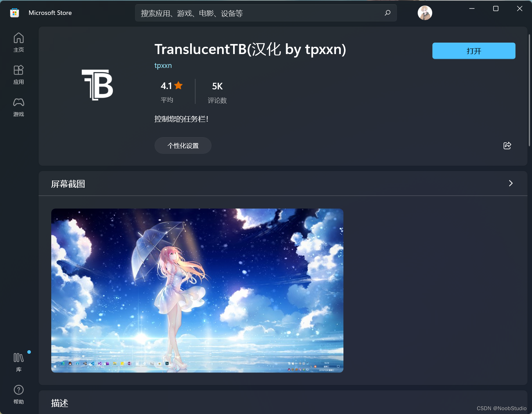Click the search magnifier icon

[x=388, y=13]
